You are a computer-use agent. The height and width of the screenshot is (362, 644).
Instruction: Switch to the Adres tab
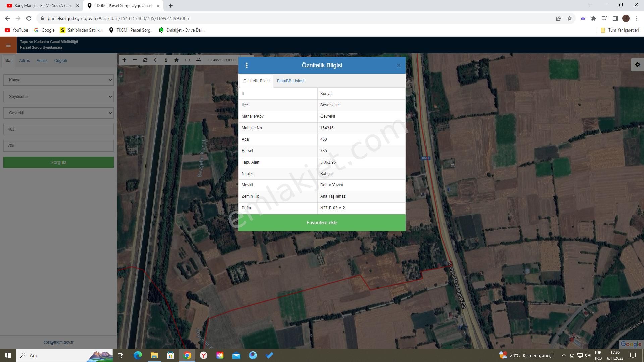(x=24, y=61)
